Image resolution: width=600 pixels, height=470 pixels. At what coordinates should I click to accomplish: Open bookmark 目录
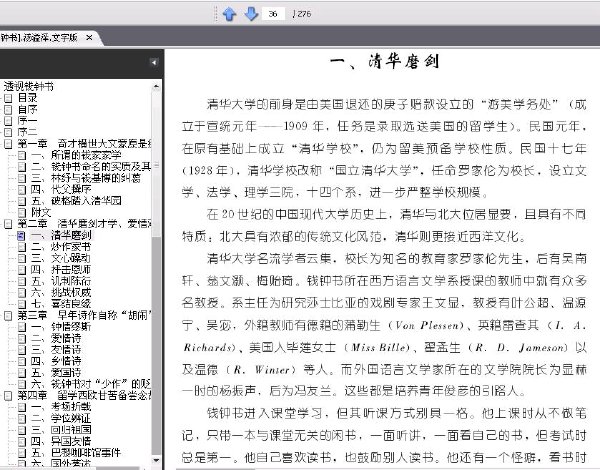coord(27,98)
